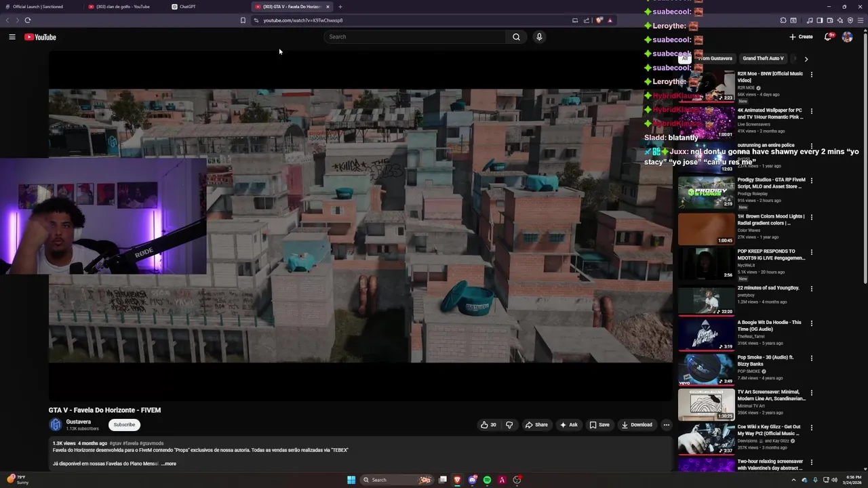This screenshot has height=488, width=868.
Task: Dislike the video with thumbs down
Action: (x=509, y=425)
